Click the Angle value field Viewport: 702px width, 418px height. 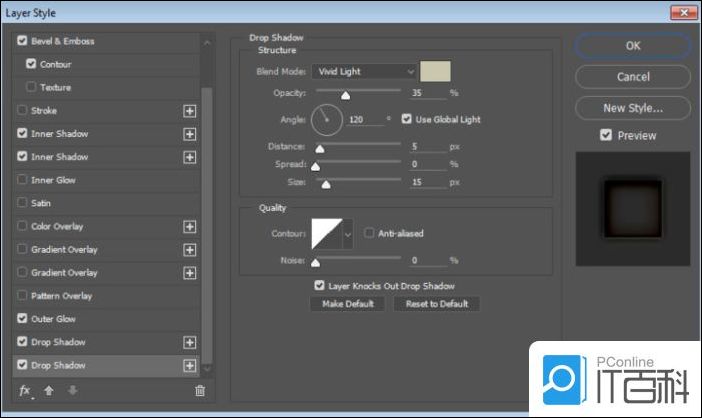pos(366,120)
